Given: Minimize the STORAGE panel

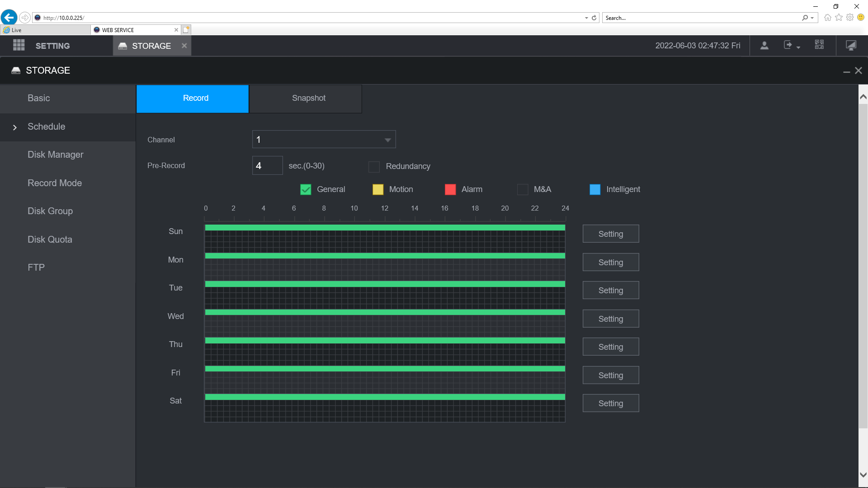Looking at the screenshot, I should pyautogui.click(x=846, y=71).
